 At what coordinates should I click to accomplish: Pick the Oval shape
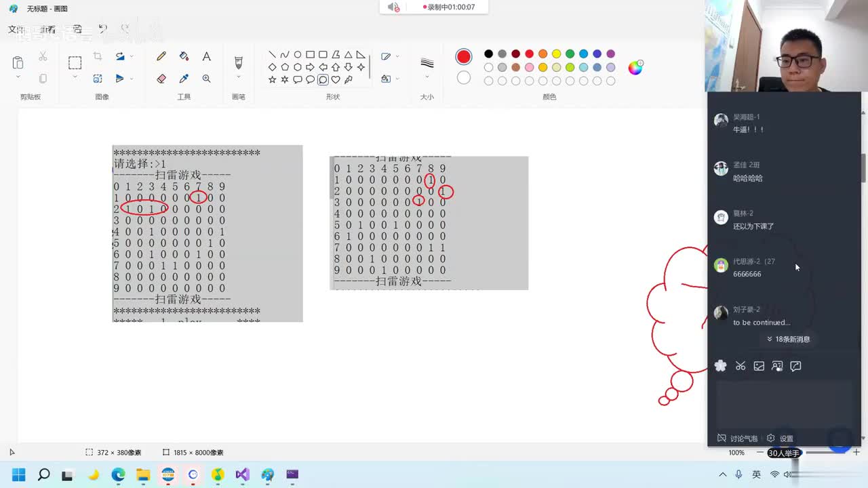(x=298, y=55)
